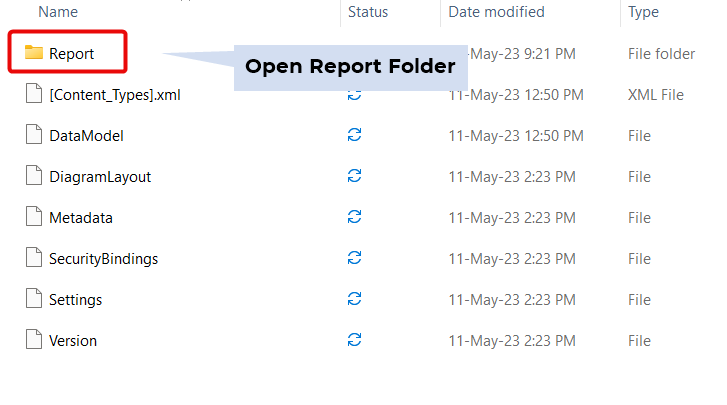The height and width of the screenshot is (405, 727).
Task: Click the Metadata file icon
Action: 34,218
